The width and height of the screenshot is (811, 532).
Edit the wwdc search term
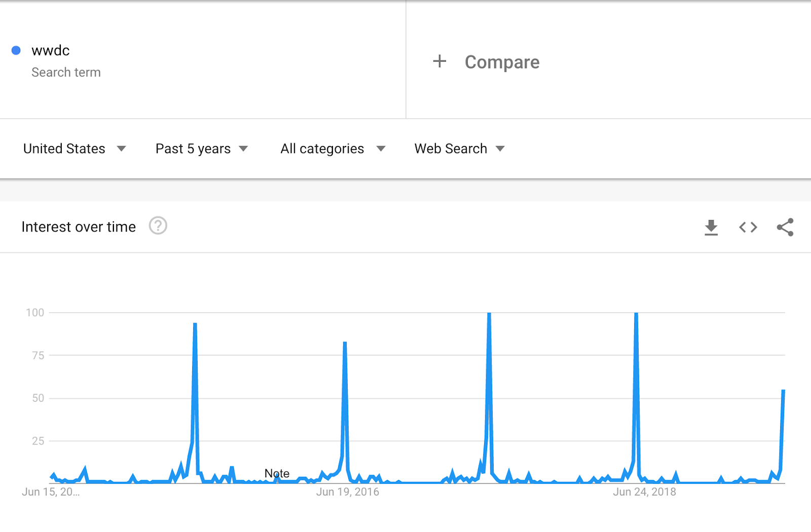(x=50, y=50)
